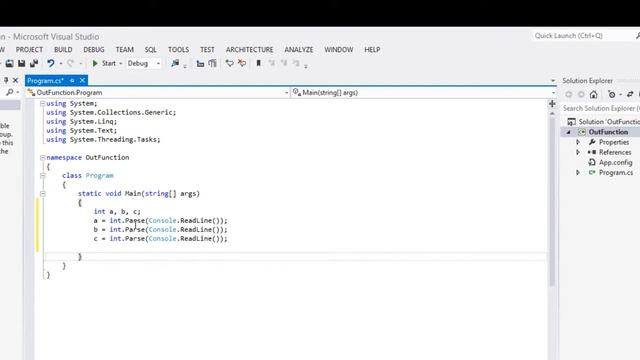
Task: Open the TOOLS menu
Action: (x=178, y=50)
